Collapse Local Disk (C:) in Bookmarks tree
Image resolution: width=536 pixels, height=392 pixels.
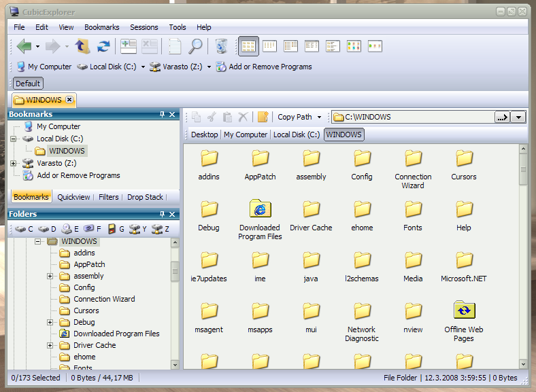[14, 139]
